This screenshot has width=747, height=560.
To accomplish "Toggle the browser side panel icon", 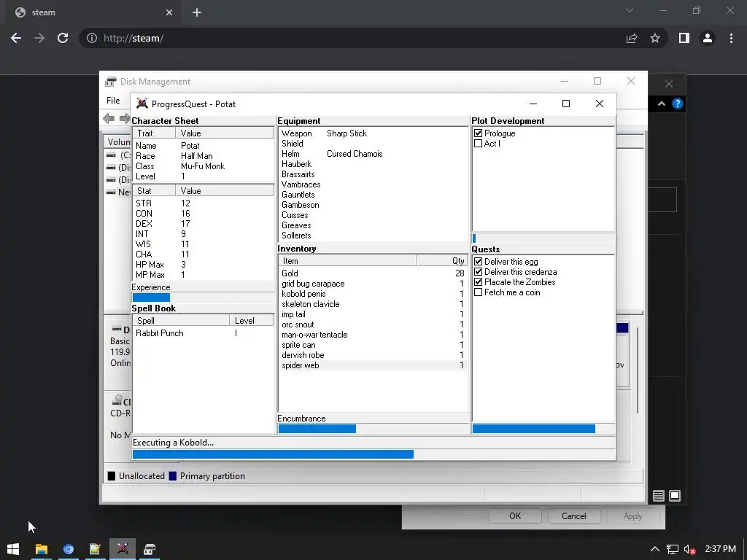I will tap(684, 38).
